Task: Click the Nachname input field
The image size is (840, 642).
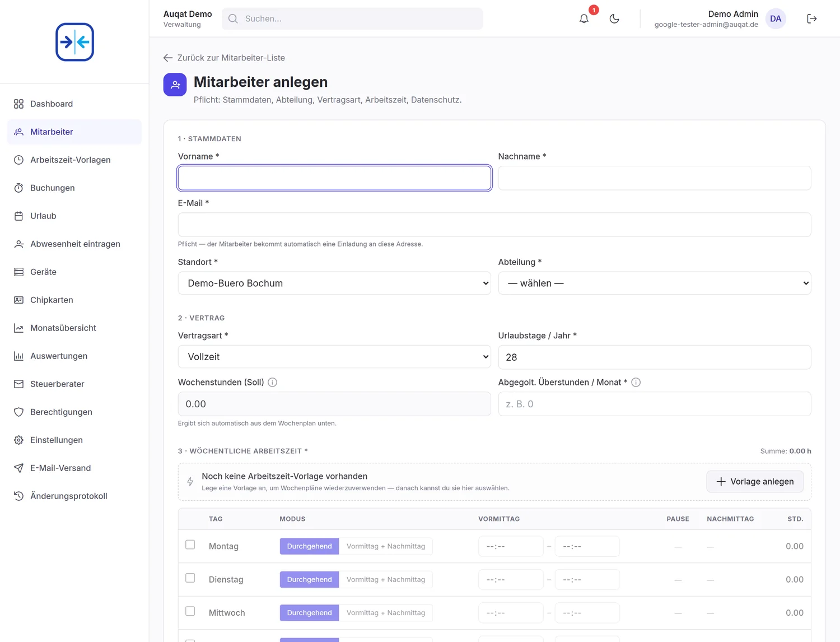Action: [x=655, y=178]
